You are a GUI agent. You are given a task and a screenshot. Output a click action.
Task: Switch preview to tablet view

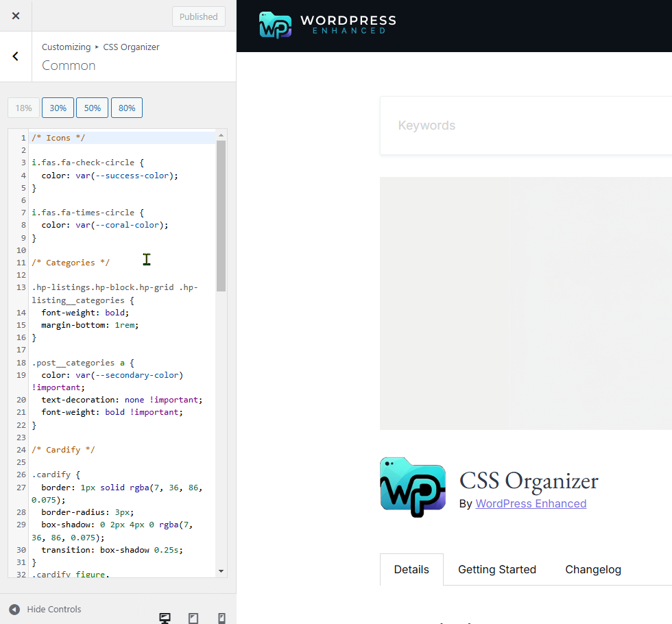pos(193,616)
